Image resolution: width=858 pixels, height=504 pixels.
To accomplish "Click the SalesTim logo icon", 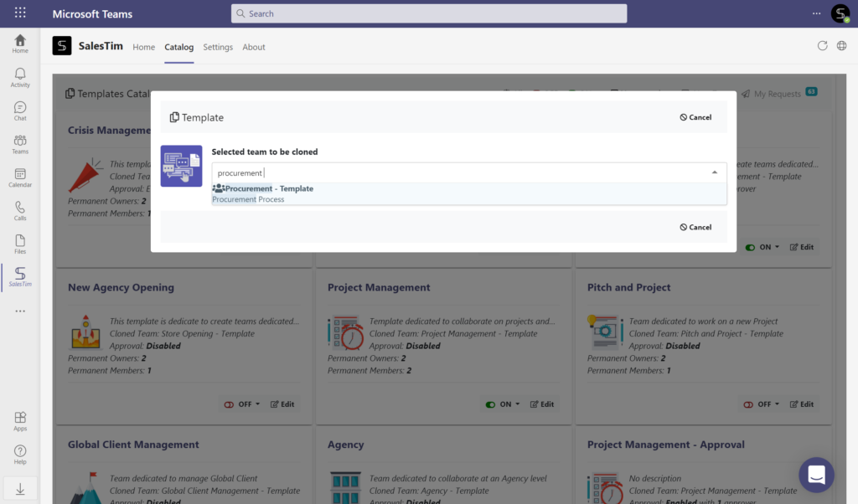I will (x=62, y=46).
